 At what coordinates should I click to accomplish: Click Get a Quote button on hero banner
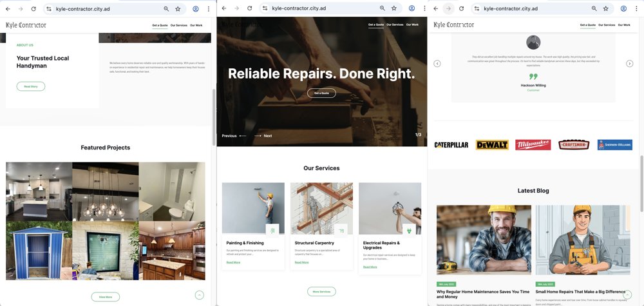click(x=321, y=93)
